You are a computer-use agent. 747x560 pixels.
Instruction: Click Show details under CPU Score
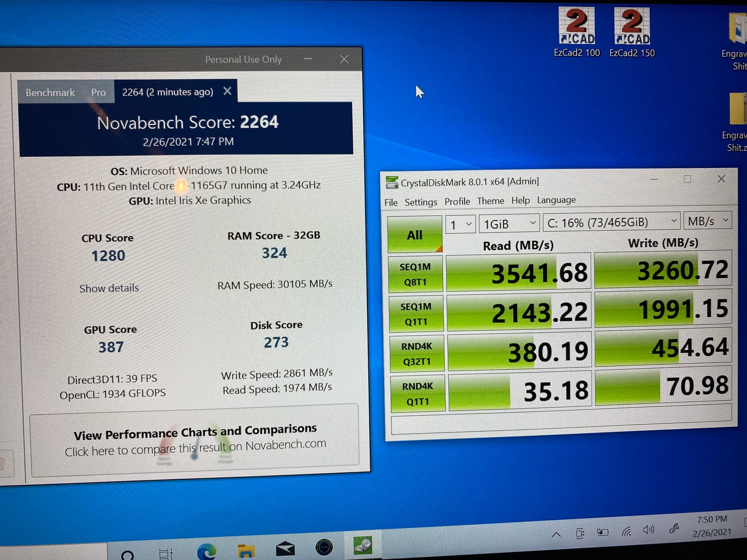tap(109, 288)
